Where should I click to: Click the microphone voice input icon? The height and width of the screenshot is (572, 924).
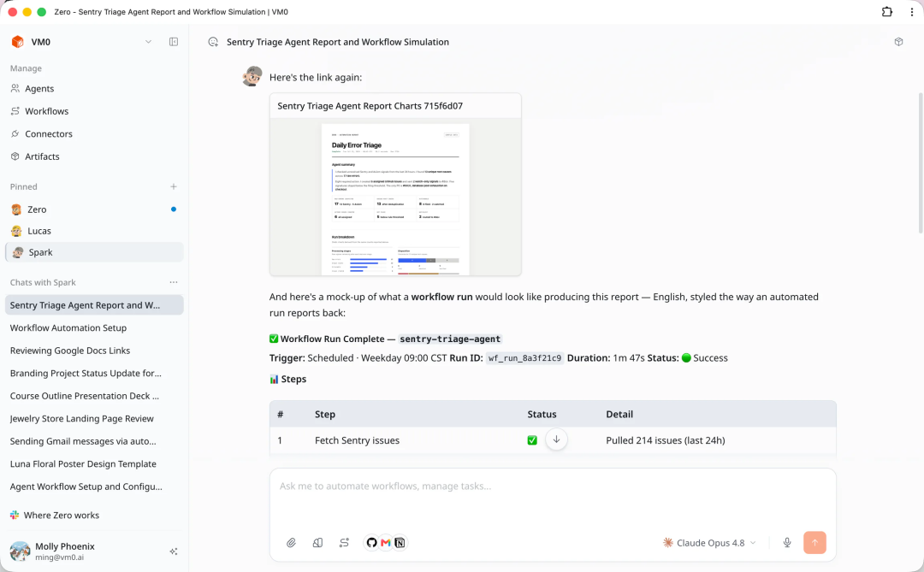tap(787, 543)
